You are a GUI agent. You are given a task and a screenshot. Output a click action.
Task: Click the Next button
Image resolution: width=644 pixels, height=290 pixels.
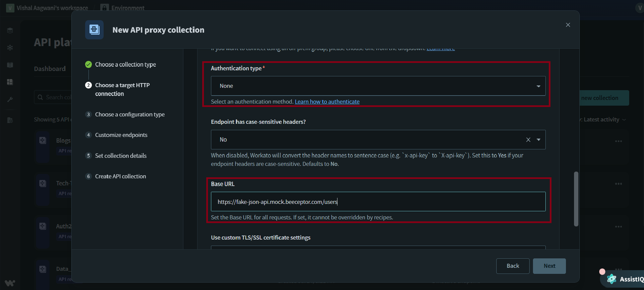[x=549, y=266]
